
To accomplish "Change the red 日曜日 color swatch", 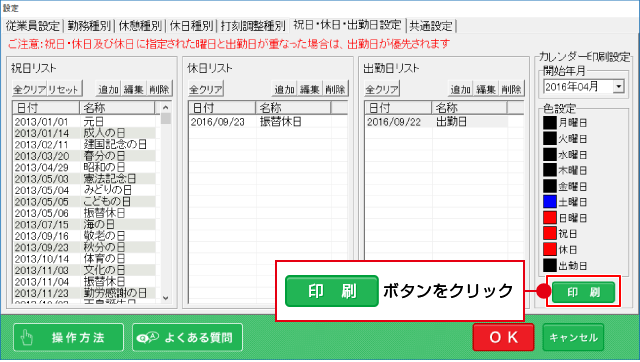I will pos(550,218).
